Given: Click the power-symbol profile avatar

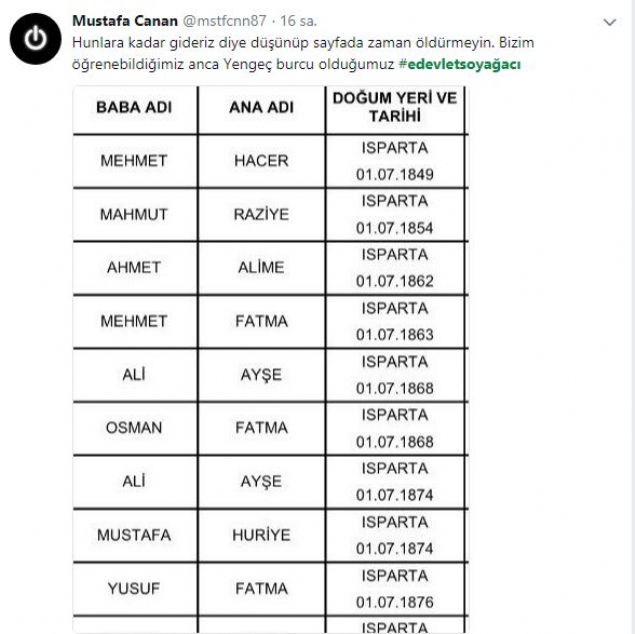Looking at the screenshot, I should pos(35,39).
